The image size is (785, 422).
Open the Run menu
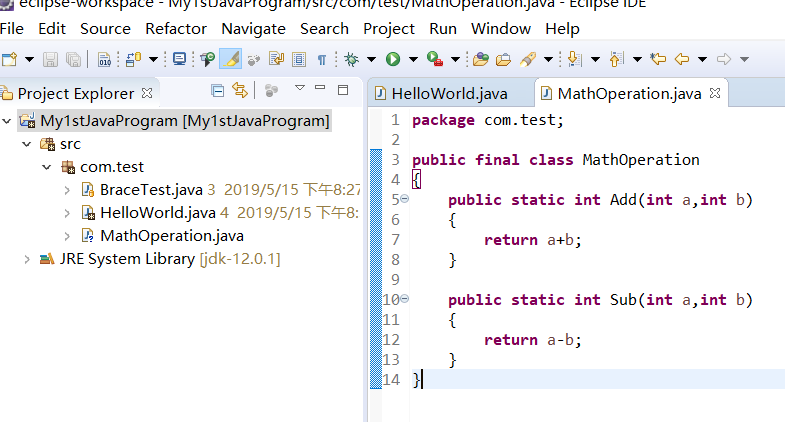pos(443,29)
